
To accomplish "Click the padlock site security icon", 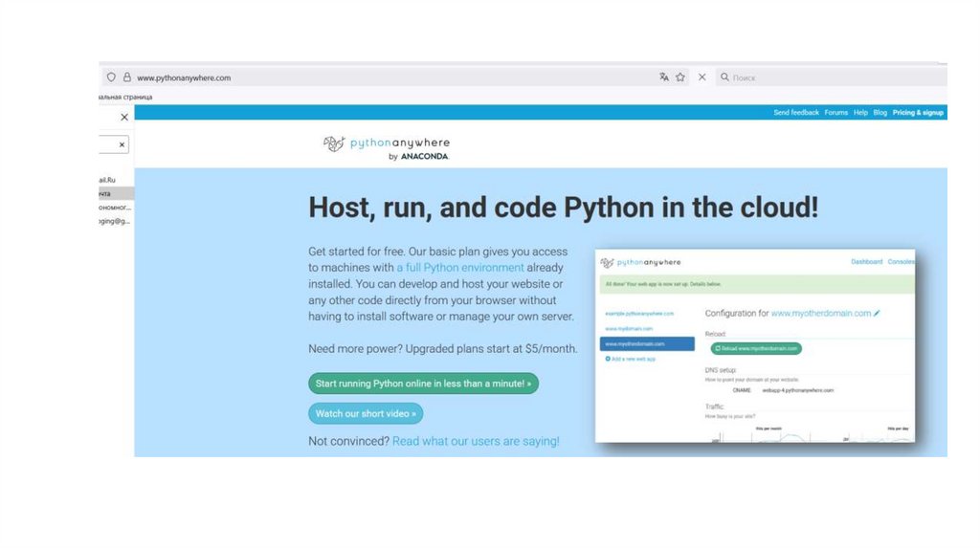I will pos(127,77).
